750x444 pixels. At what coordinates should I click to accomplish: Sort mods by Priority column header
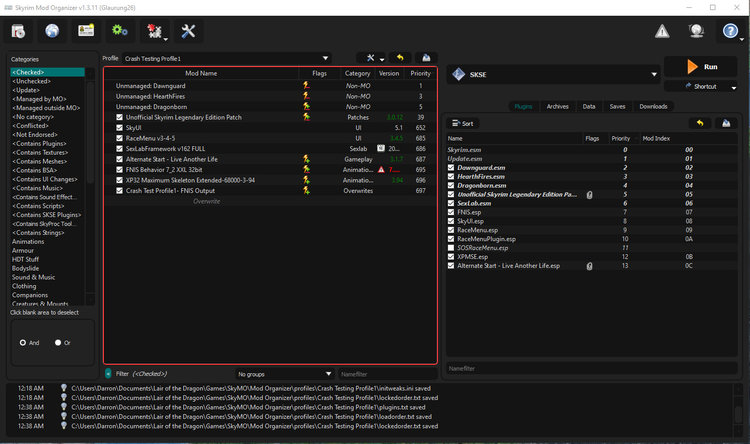420,73
